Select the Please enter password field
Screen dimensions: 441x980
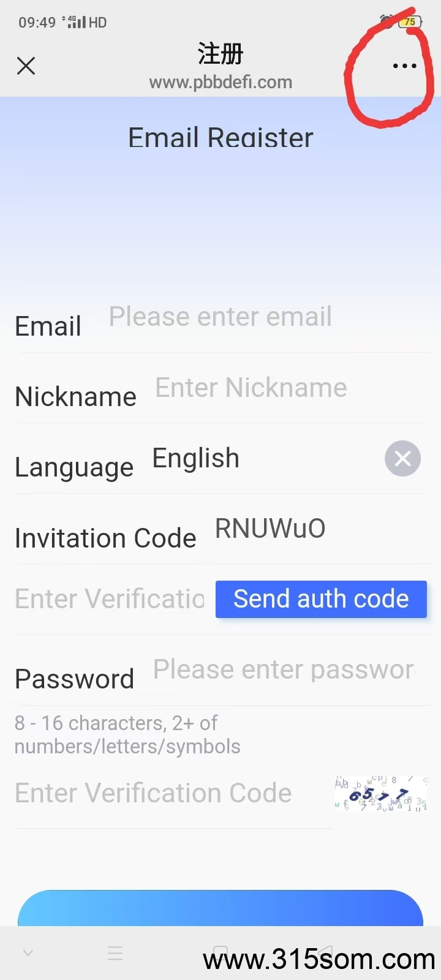pos(284,669)
